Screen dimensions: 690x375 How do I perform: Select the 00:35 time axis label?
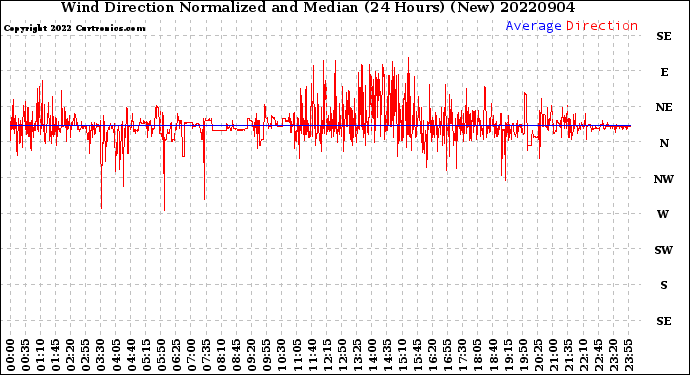26,355
